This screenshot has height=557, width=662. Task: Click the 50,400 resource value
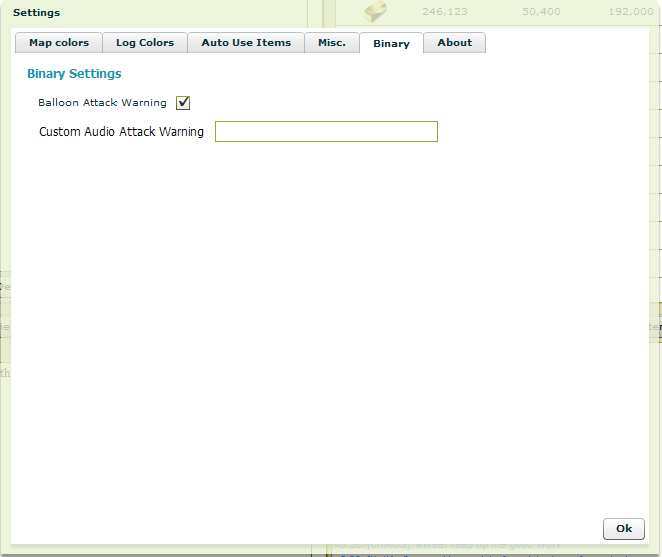[x=541, y=13]
